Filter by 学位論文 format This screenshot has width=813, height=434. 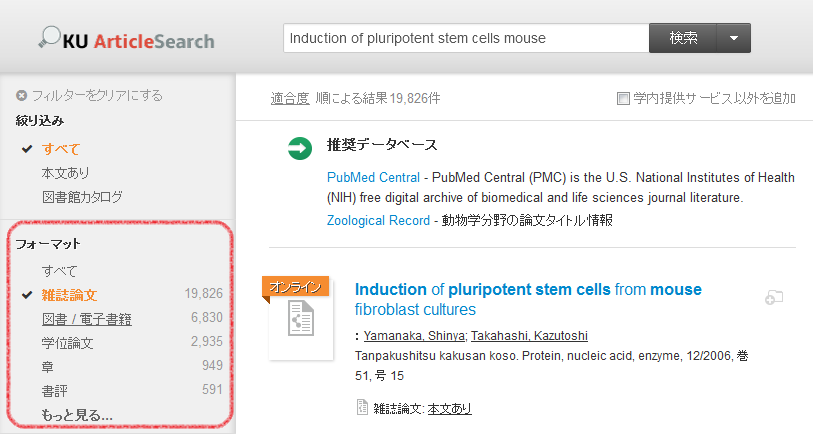point(67,343)
